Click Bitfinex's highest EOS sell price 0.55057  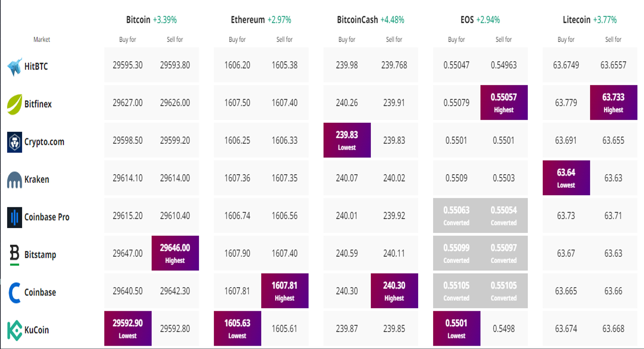[x=503, y=102]
